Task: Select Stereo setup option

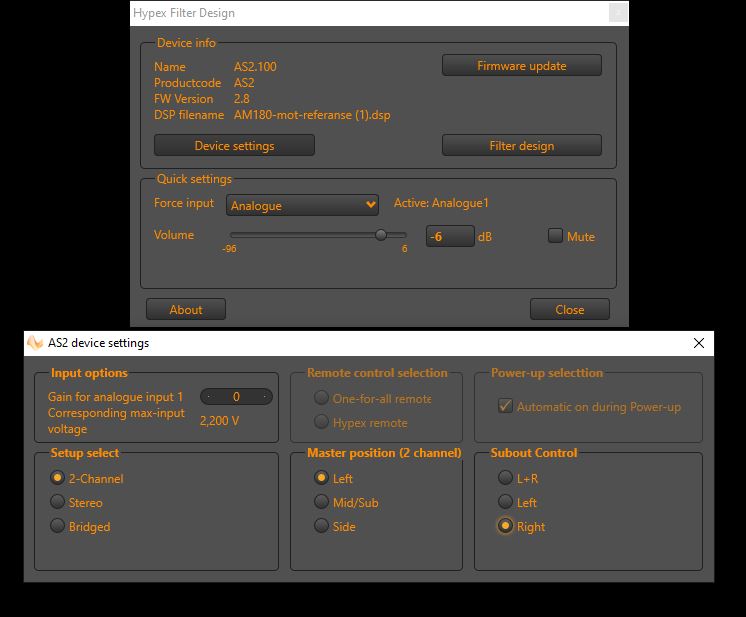Action: point(57,501)
